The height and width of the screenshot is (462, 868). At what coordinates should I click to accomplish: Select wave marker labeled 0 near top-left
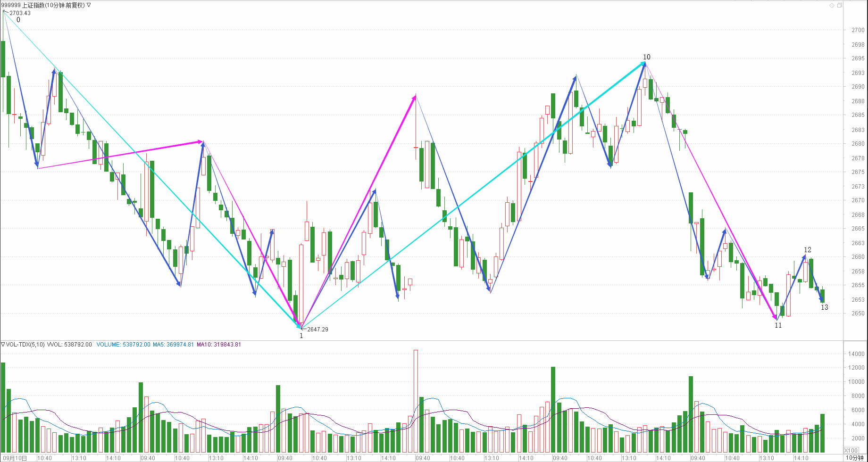(x=18, y=20)
